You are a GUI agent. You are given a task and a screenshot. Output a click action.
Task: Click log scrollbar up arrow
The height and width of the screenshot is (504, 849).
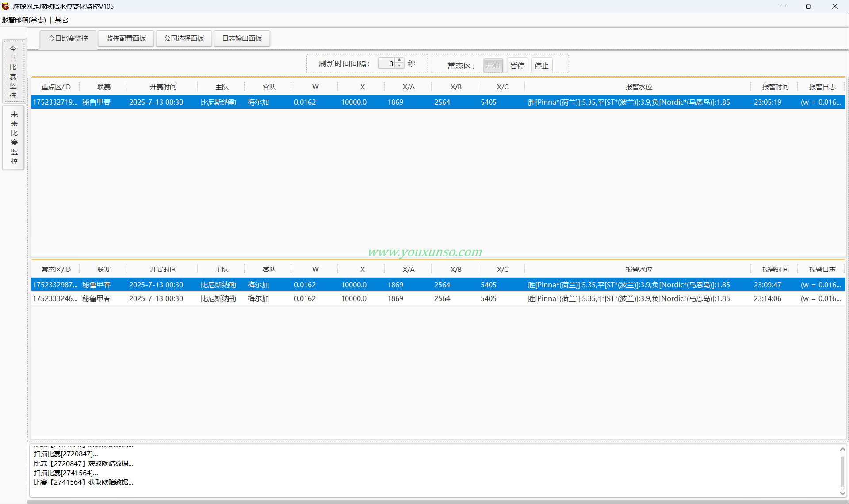842,449
